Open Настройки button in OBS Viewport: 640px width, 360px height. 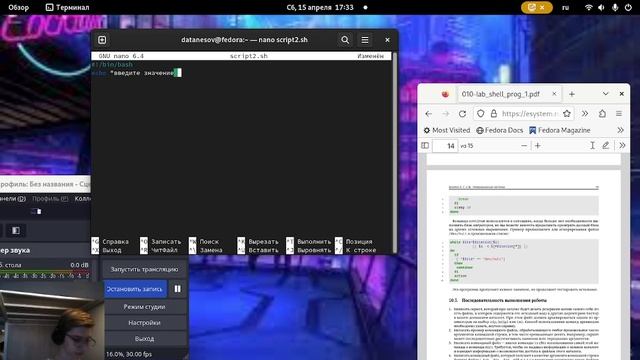[144, 322]
